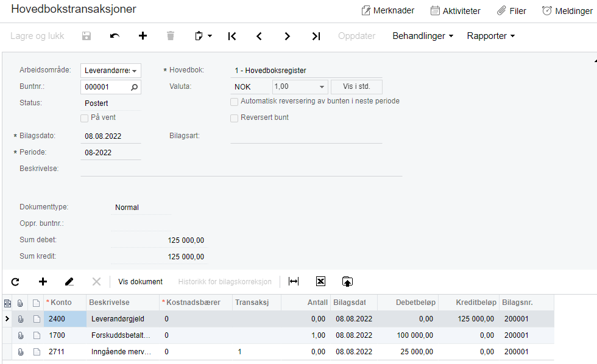Open Merknader notes
Screen dimensions: 597x364
click(x=387, y=10)
